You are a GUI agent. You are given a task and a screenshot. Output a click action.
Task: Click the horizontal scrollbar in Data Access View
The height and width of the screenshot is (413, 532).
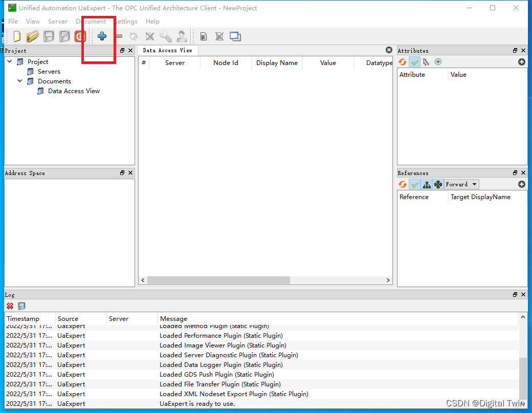[x=218, y=280]
